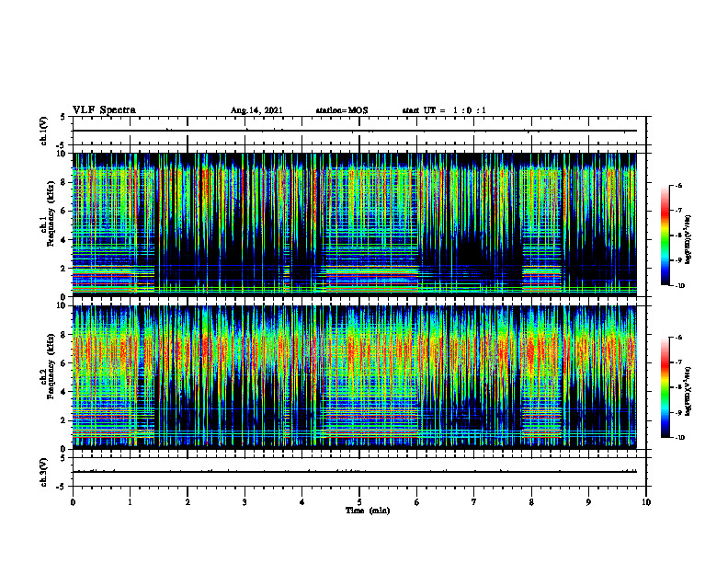Click the "6" kHz tick on ch.1 spectrogram
The image size is (728, 563).
coord(64,211)
